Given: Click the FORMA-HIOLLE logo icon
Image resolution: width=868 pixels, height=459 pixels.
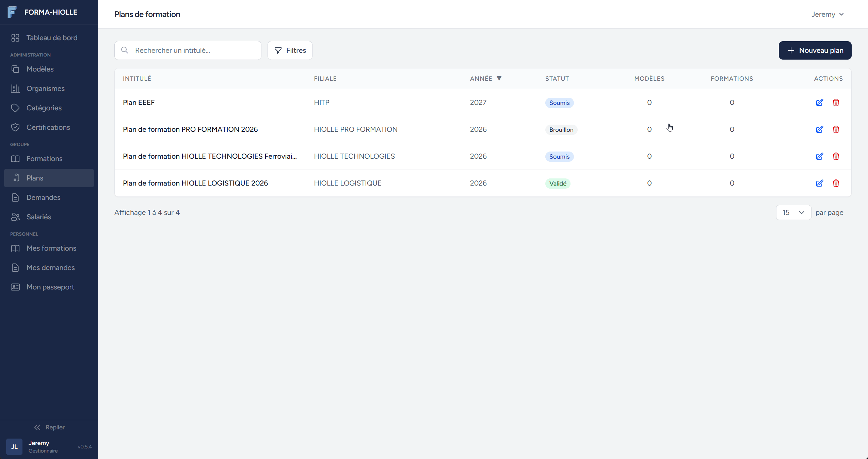Looking at the screenshot, I should pyautogui.click(x=12, y=12).
